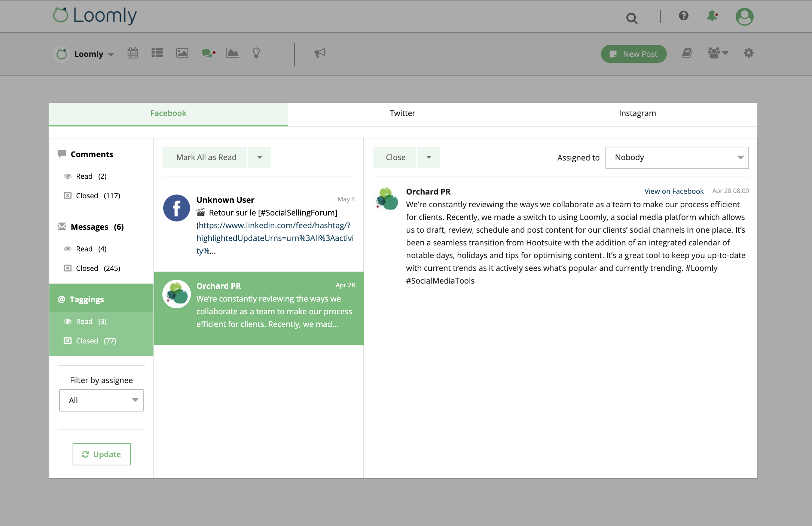Open the Filter by assignee All dropdown
The height and width of the screenshot is (526, 812).
point(101,400)
